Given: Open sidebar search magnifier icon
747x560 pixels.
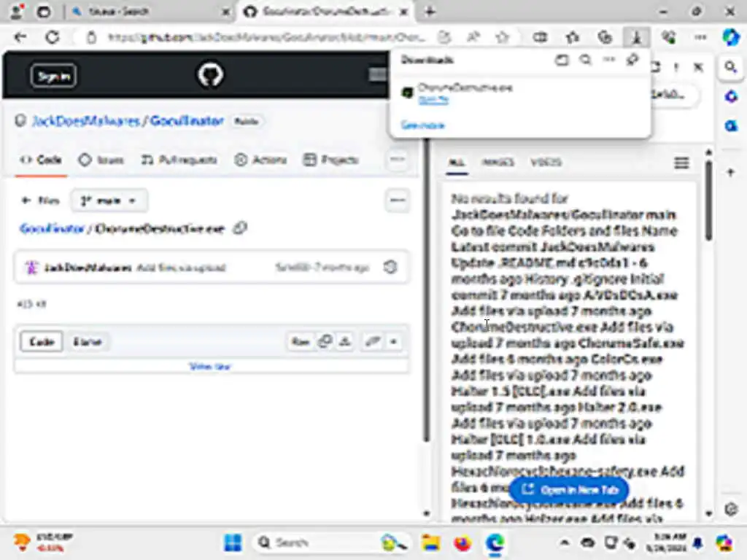Looking at the screenshot, I should coord(731,67).
